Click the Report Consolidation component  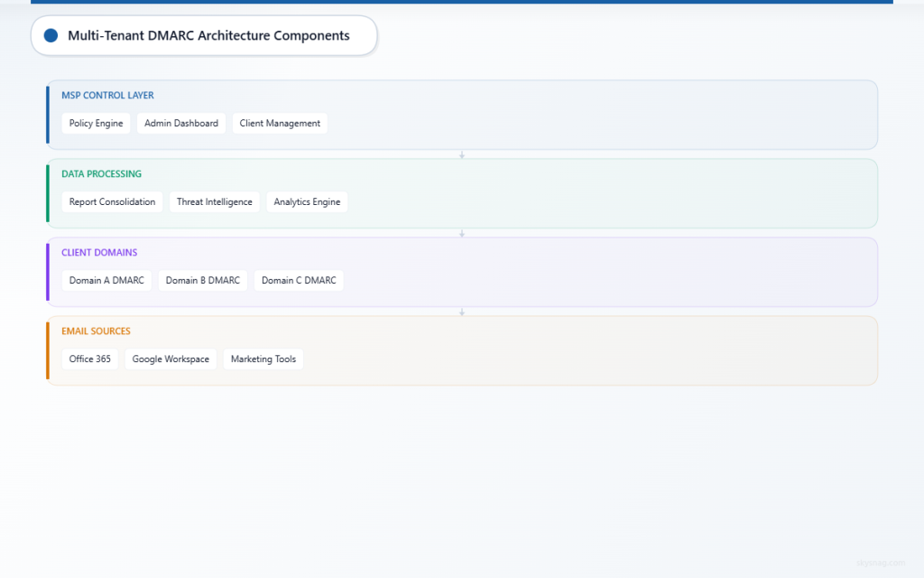coord(111,201)
